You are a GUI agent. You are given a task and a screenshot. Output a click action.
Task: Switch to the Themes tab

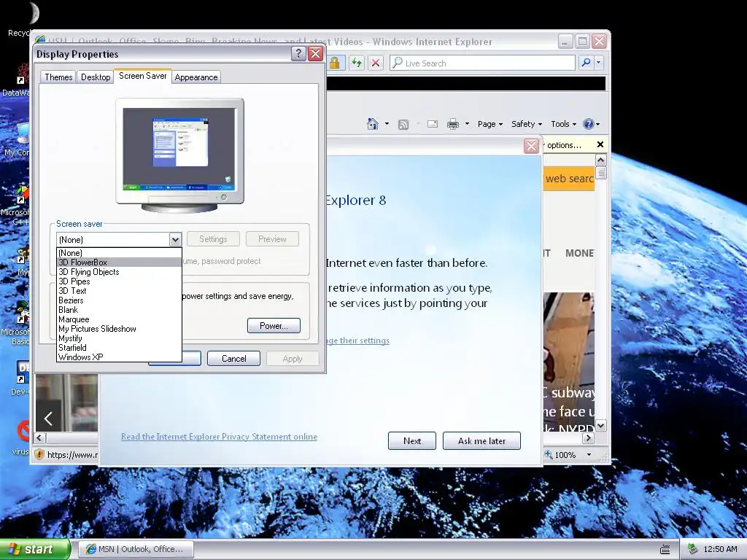[58, 77]
